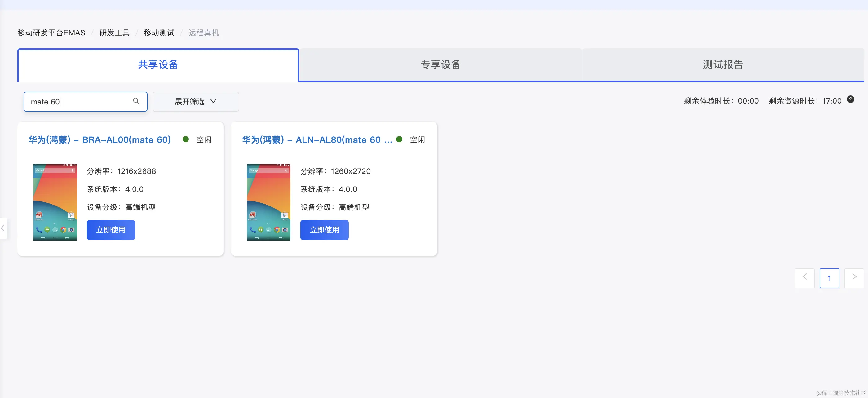Image resolution: width=868 pixels, height=398 pixels.
Task: Click the search magnifier icon
Action: pos(136,101)
